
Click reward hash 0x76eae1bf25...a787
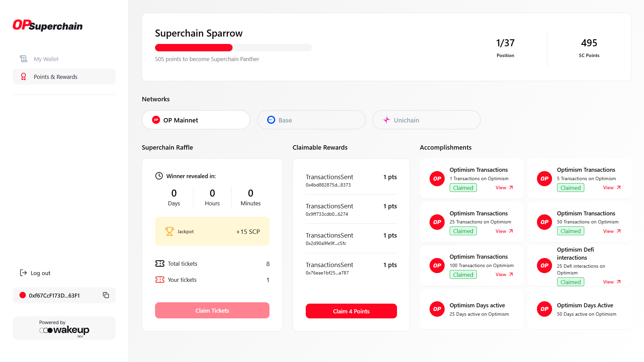327,273
